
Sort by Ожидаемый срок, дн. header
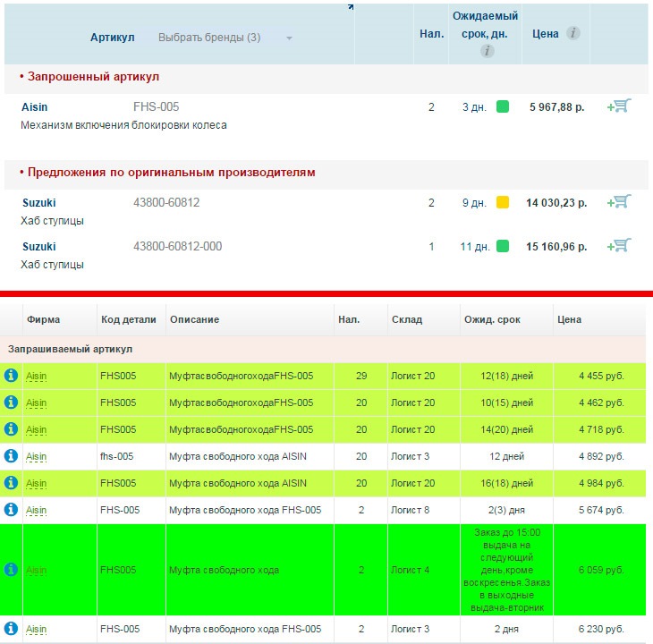[485, 24]
